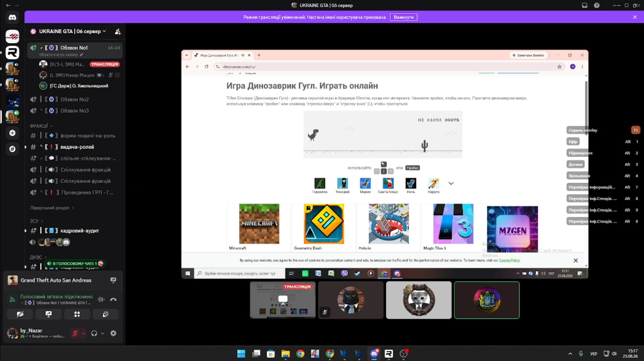
Task: Open the Explore servers compass icon
Action: (x=12, y=149)
